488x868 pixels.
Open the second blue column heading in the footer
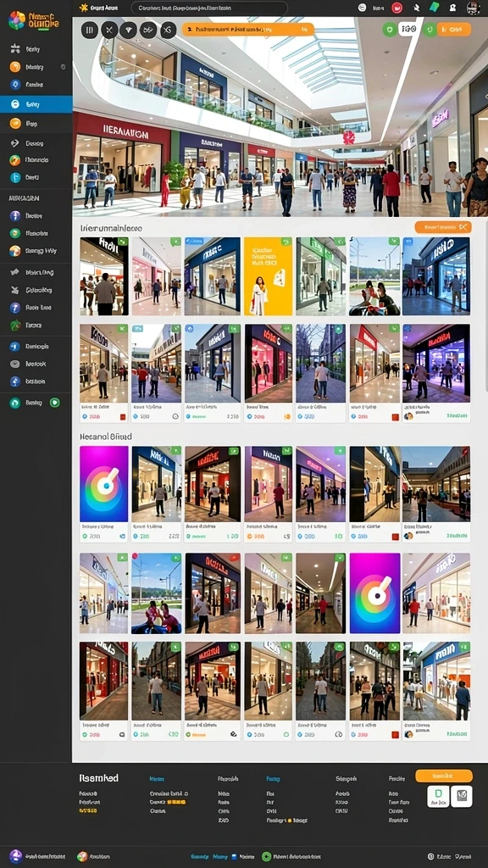(x=274, y=779)
